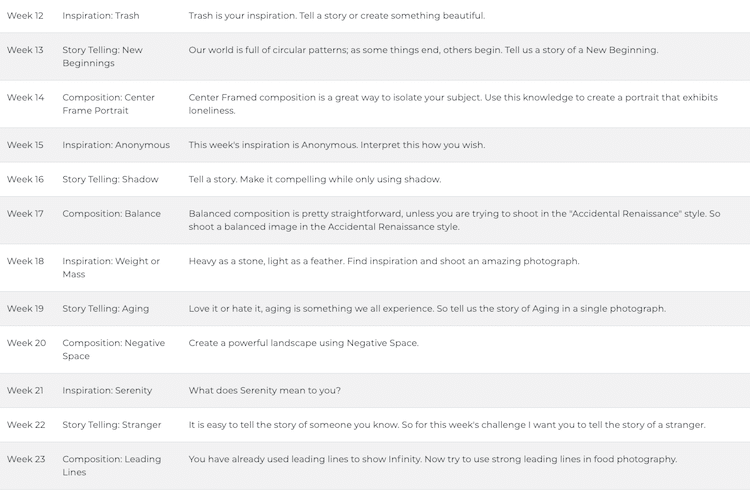Click the 'Story Telling: New Beginnings' cell
The height and width of the screenshot is (491, 750).
[x=102, y=56]
